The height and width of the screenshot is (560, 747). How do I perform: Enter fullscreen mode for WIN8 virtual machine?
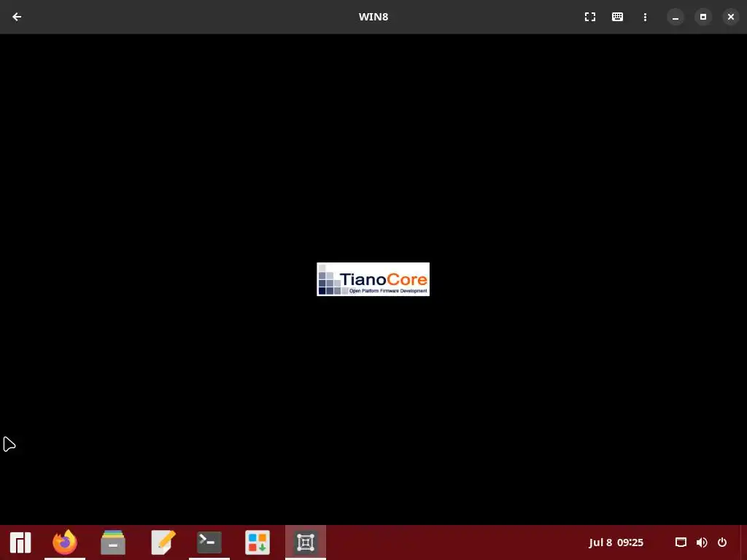click(589, 17)
